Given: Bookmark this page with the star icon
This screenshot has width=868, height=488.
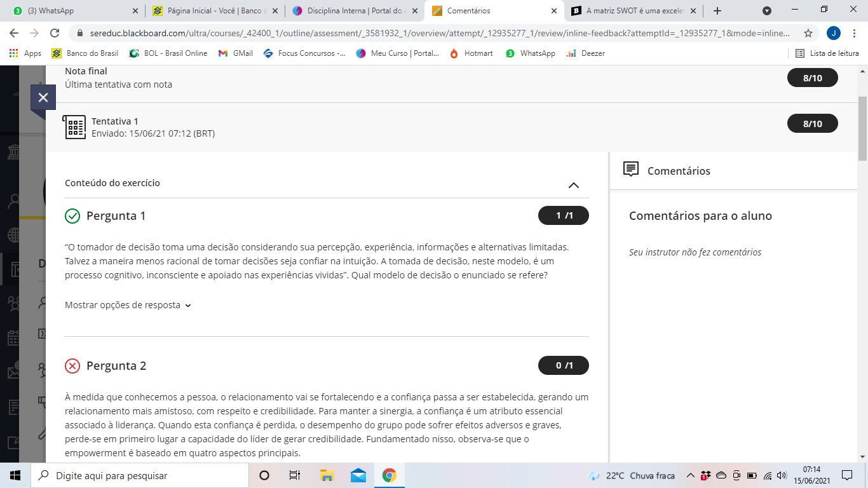Looking at the screenshot, I should [808, 33].
